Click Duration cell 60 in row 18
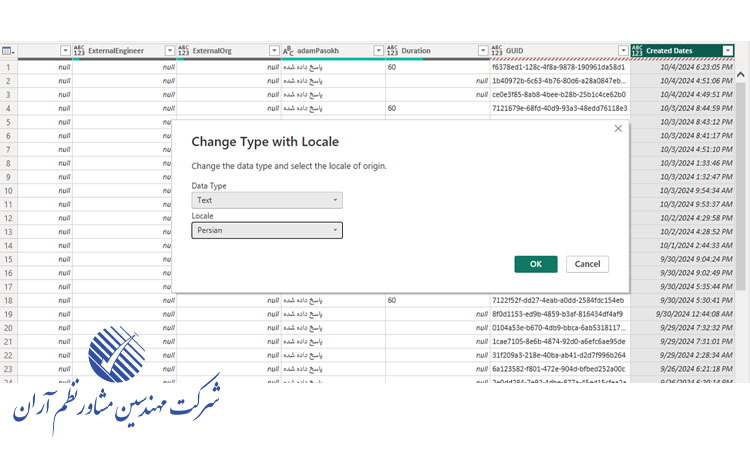750x450 pixels. coord(437,300)
